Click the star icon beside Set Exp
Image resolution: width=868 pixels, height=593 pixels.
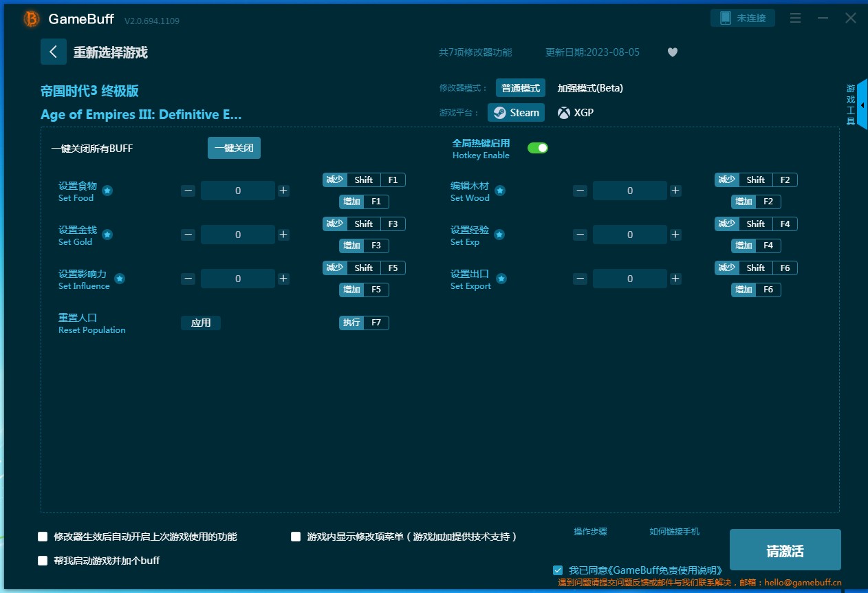[499, 235]
